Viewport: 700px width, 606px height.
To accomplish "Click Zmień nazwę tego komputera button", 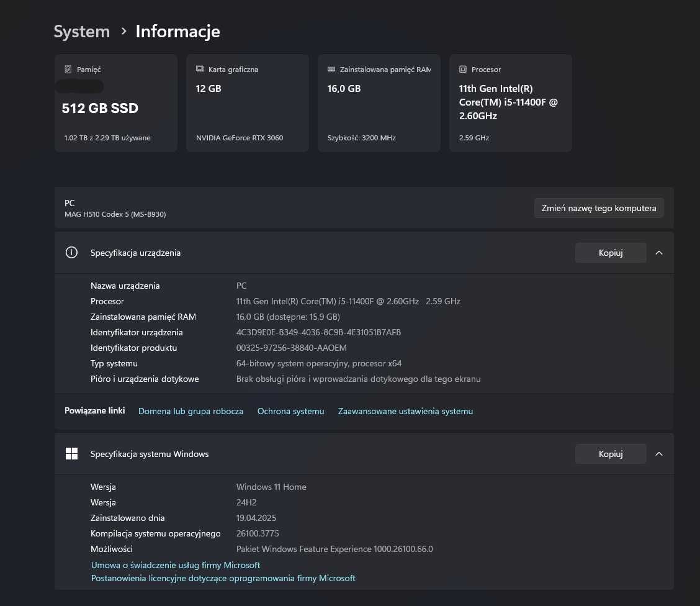I will (599, 208).
